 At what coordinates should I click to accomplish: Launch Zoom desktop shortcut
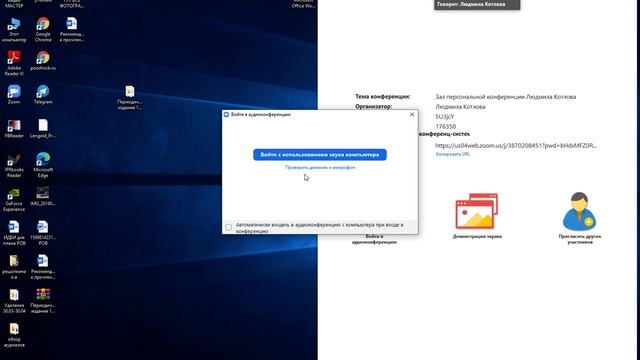[x=14, y=95]
